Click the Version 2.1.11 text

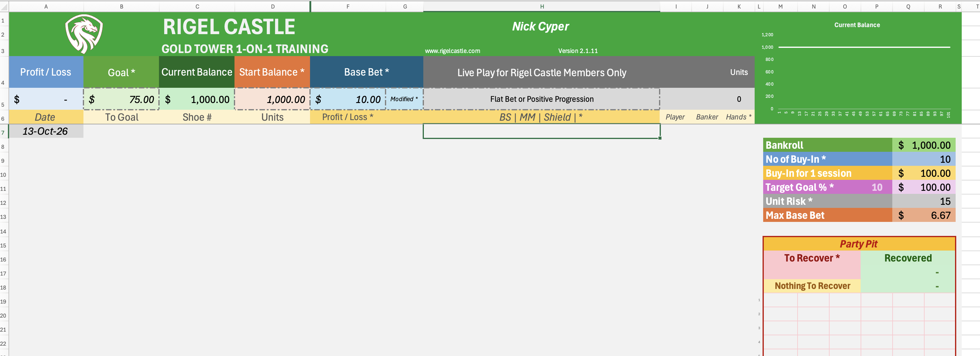(x=577, y=51)
